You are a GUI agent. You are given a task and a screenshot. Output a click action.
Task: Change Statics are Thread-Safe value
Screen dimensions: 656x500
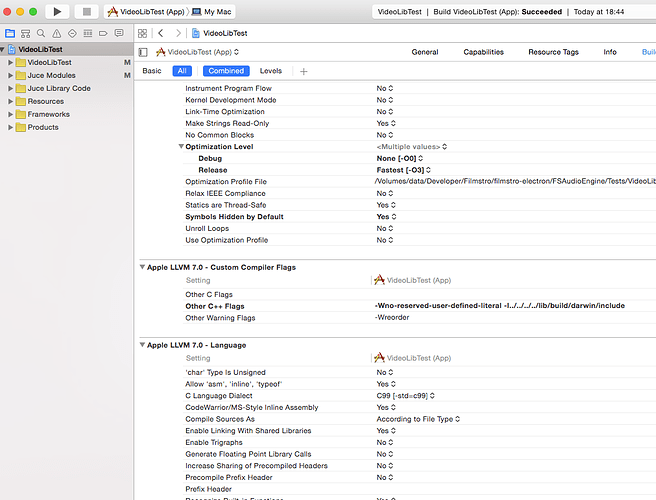pyautogui.click(x=386, y=205)
